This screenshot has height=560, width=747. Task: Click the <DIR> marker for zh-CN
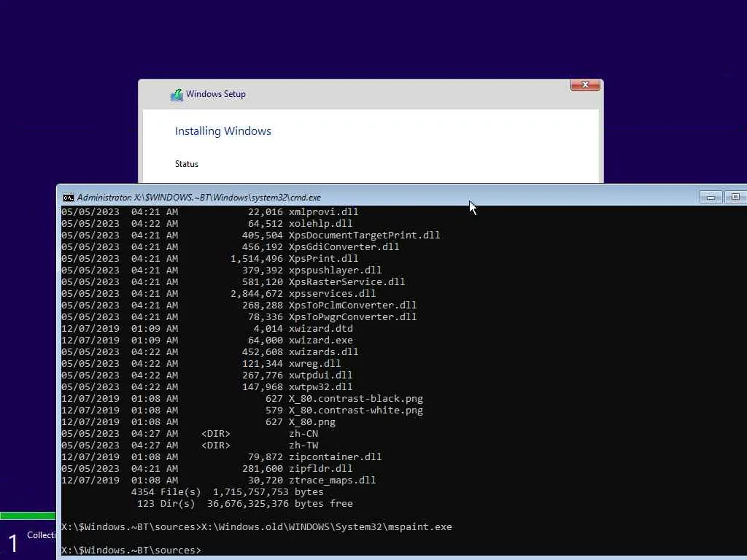tap(216, 433)
